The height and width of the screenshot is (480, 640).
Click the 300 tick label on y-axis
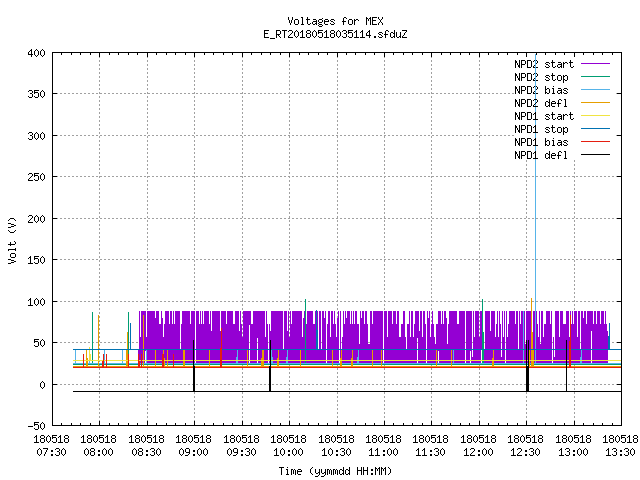coord(36,136)
